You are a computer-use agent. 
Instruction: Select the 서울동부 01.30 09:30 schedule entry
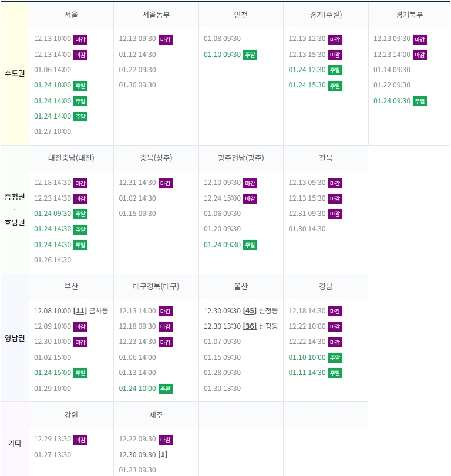click(137, 85)
